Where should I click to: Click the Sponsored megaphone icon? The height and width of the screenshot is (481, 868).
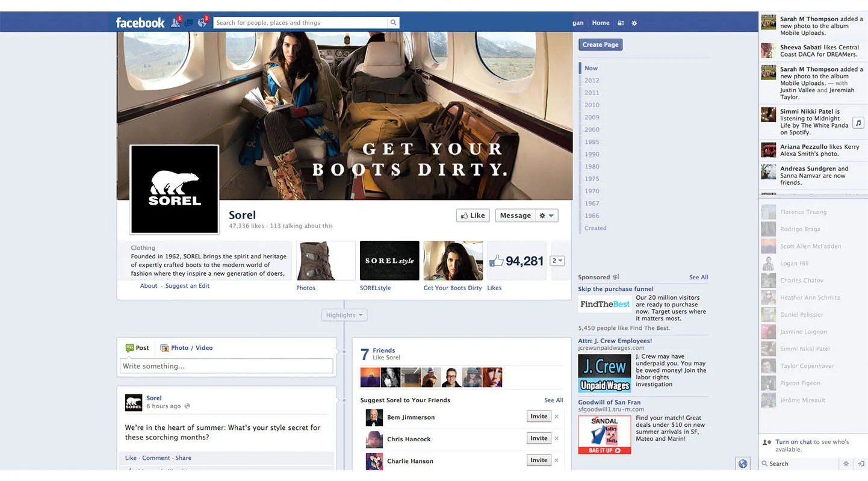[x=616, y=277]
